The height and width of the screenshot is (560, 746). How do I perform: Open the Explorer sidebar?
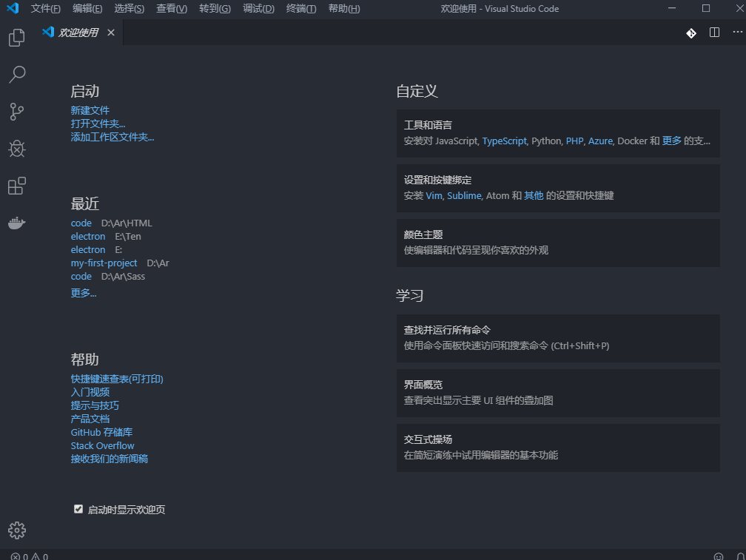coord(16,38)
